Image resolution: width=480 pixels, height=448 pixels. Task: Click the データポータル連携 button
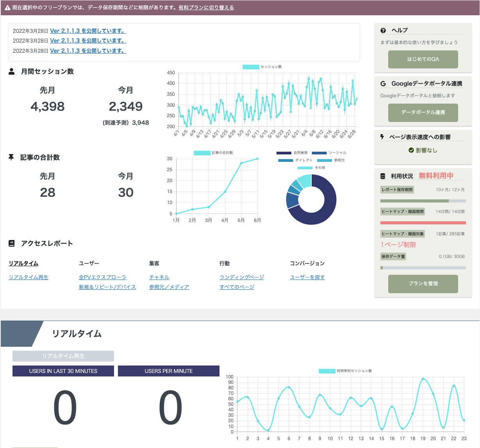[423, 113]
